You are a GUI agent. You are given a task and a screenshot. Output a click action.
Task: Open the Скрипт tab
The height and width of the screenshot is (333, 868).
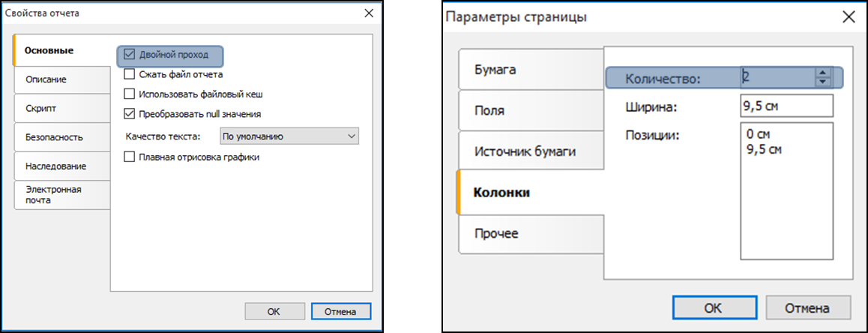pos(61,108)
